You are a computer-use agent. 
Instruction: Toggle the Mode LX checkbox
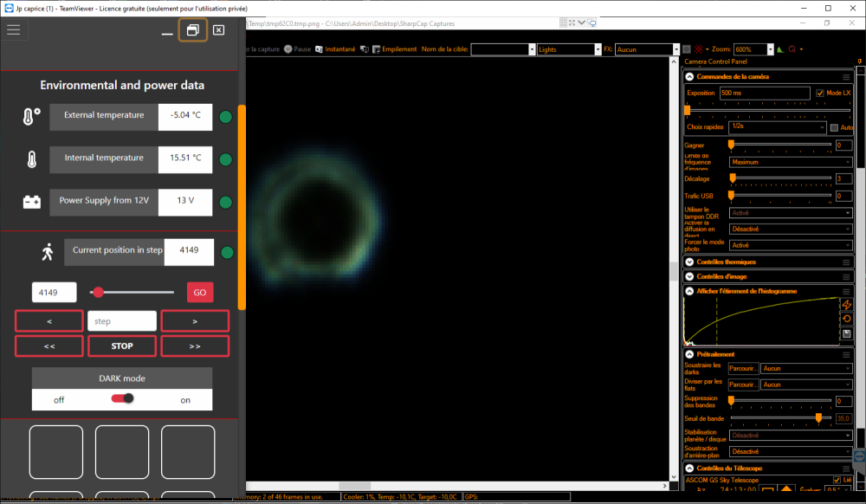(819, 93)
